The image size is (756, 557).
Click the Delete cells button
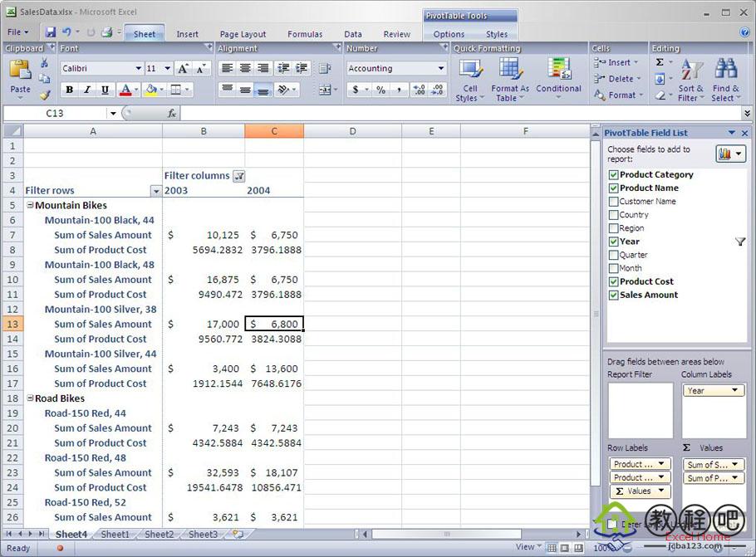(618, 79)
